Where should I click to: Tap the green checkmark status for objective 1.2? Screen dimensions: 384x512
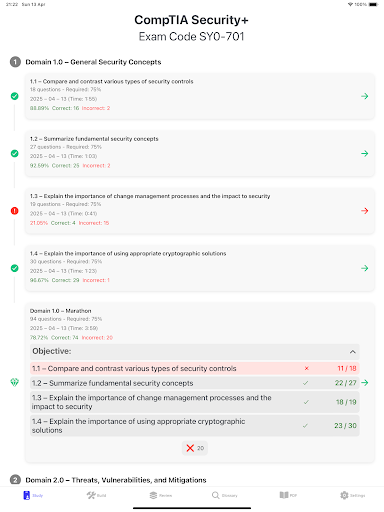[x=14, y=154]
